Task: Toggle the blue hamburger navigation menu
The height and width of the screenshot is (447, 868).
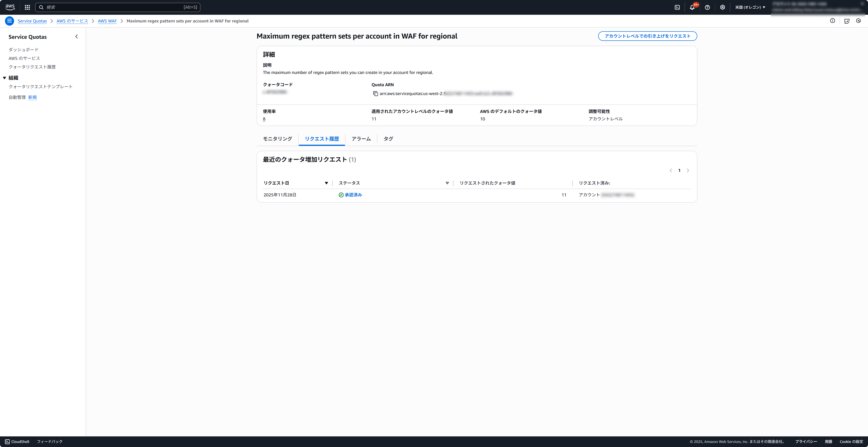Action: 10,21
